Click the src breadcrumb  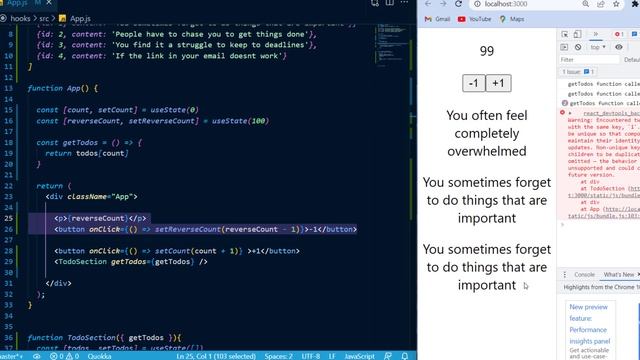[x=44, y=18]
